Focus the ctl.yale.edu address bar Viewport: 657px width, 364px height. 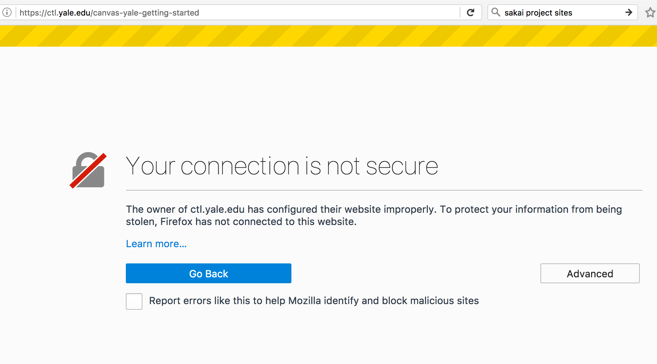[x=239, y=13]
